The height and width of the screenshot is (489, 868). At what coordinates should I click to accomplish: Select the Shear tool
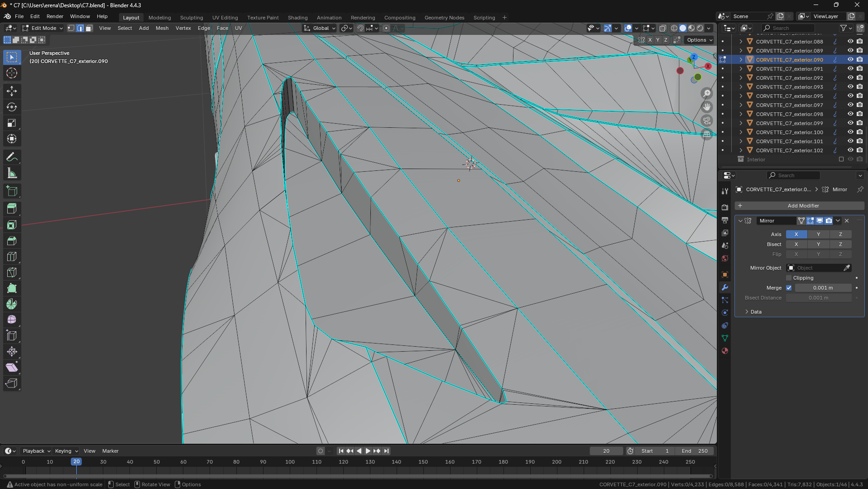(x=12, y=368)
